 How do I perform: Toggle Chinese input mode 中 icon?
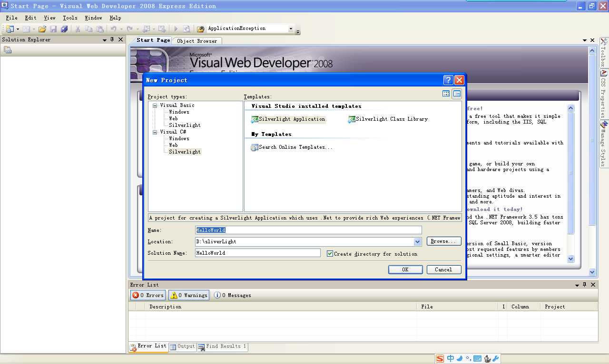pos(451,359)
